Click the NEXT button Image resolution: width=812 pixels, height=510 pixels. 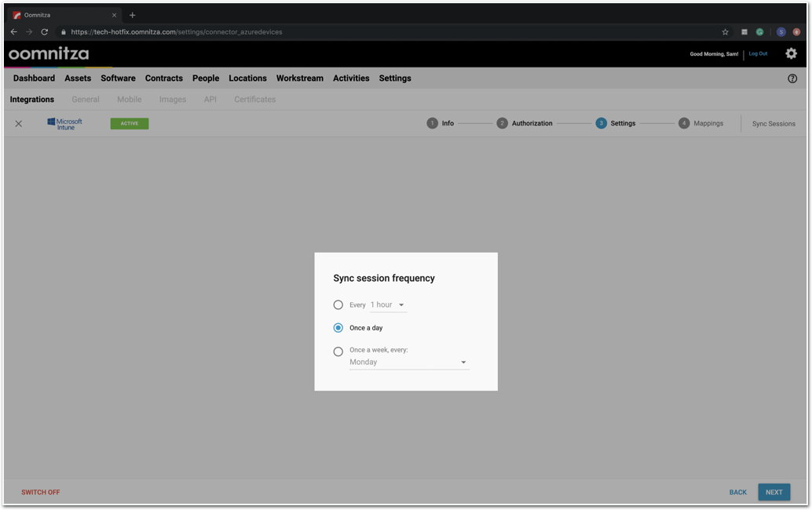click(x=774, y=492)
